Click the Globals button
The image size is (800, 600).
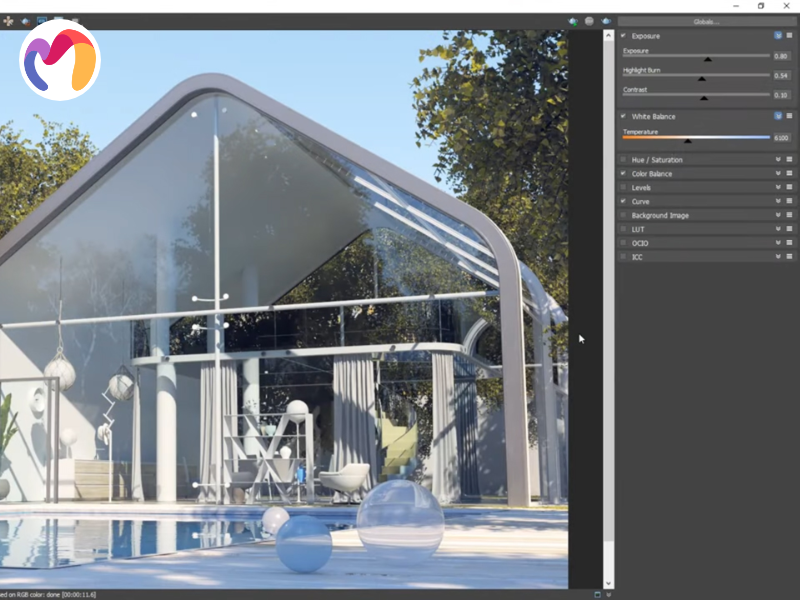[x=706, y=21]
